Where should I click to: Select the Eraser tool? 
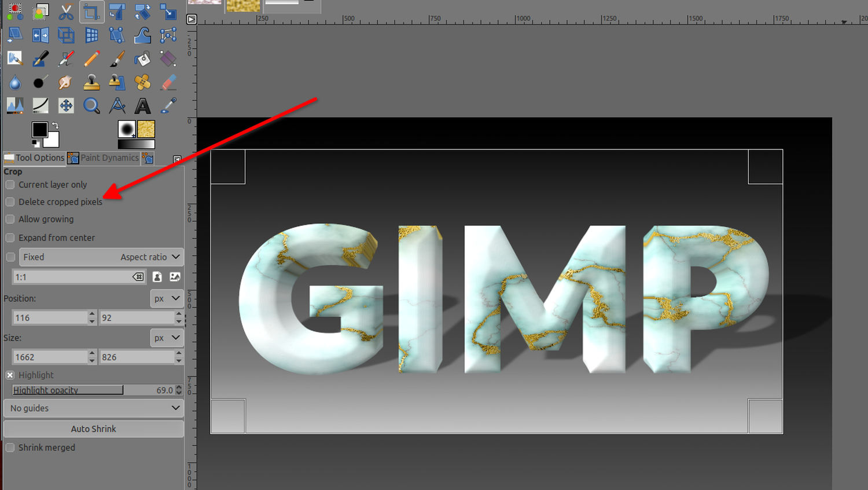click(x=168, y=82)
